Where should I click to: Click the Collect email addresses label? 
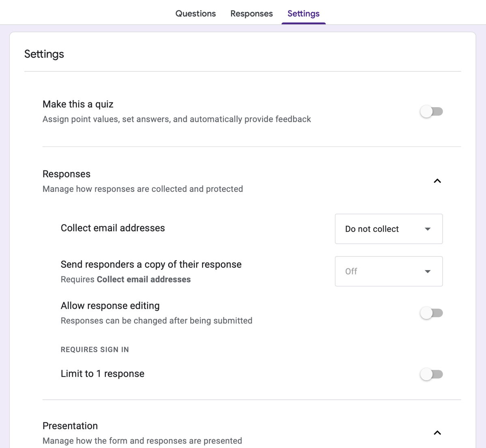tap(113, 228)
